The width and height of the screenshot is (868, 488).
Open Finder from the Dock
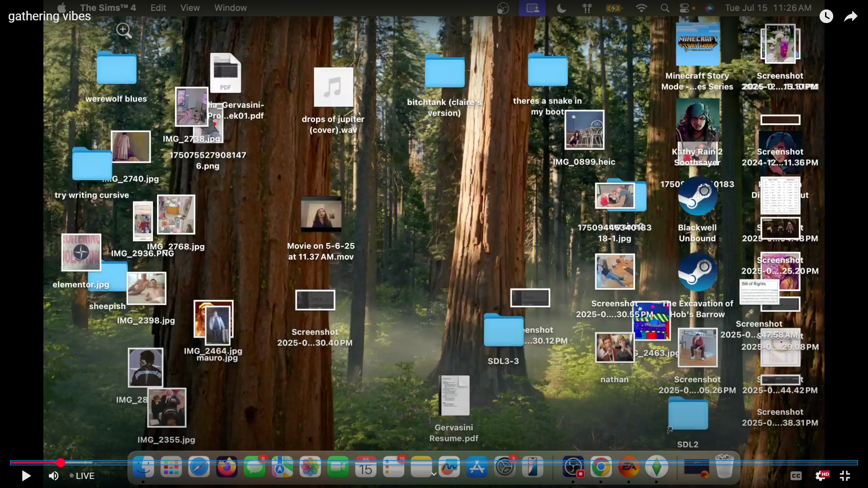[x=143, y=467]
